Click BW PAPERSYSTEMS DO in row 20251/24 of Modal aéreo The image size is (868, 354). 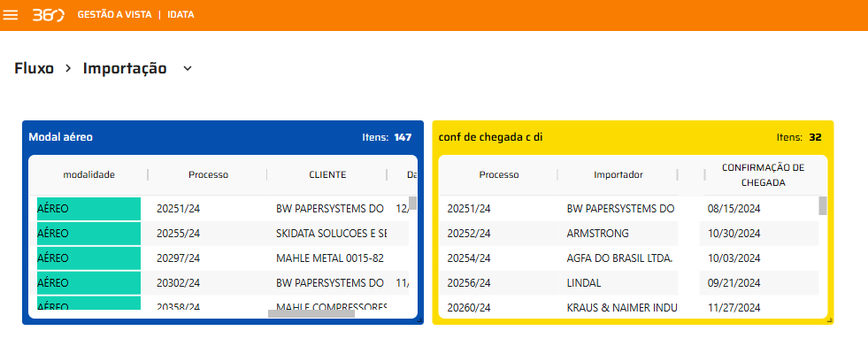click(x=330, y=209)
